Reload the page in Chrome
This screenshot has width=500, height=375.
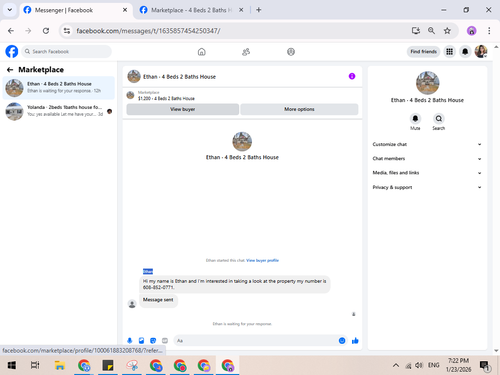(46, 31)
